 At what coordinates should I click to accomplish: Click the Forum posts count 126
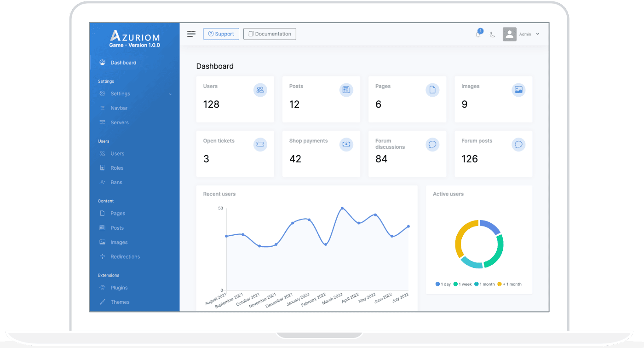coord(470,159)
